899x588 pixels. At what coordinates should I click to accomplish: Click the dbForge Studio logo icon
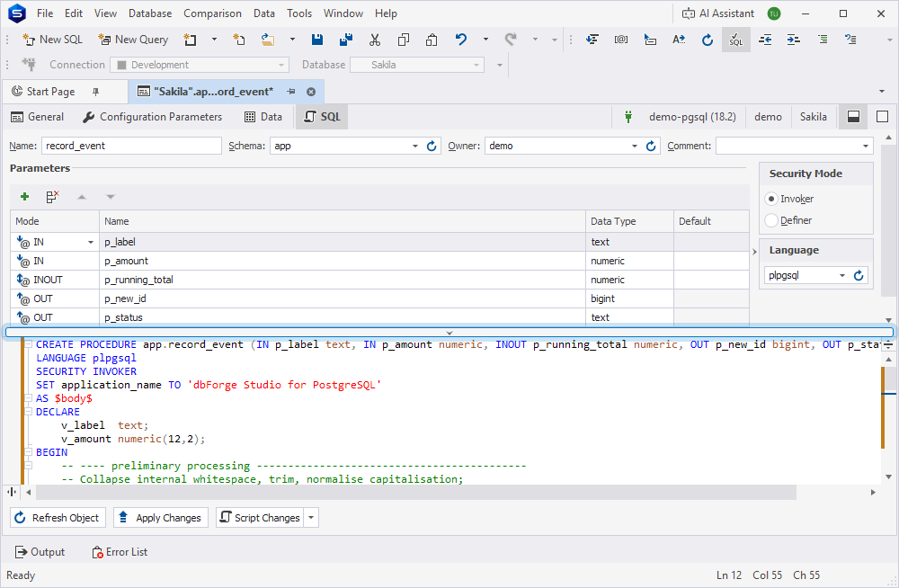[x=16, y=13]
